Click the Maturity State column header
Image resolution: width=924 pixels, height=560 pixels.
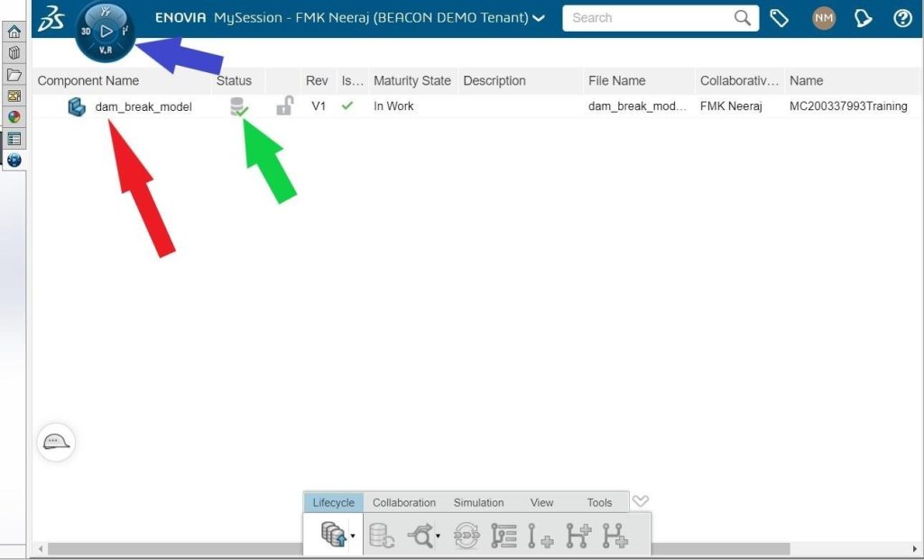point(412,80)
